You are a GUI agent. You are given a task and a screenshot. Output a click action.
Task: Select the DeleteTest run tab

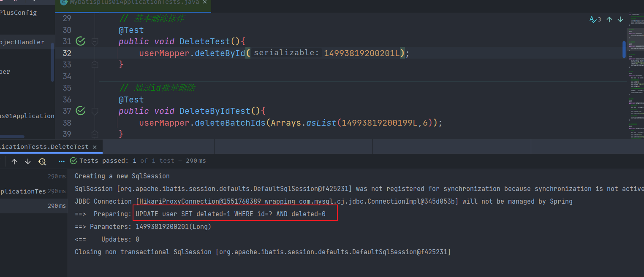click(44, 147)
